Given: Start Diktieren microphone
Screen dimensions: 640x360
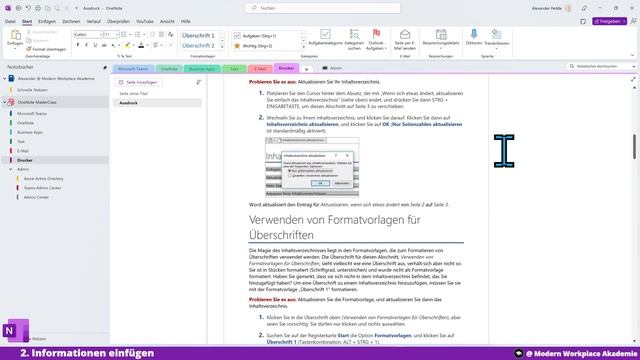Looking at the screenshot, I should pos(474,34).
